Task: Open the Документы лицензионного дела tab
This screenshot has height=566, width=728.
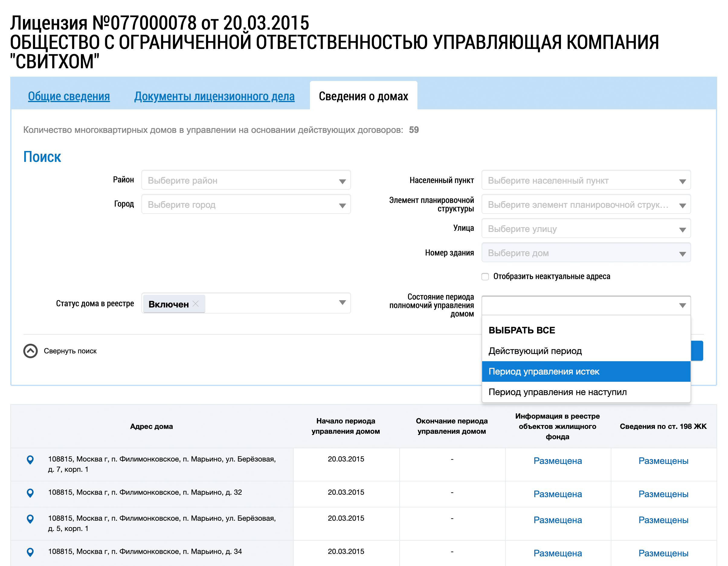Action: click(214, 96)
